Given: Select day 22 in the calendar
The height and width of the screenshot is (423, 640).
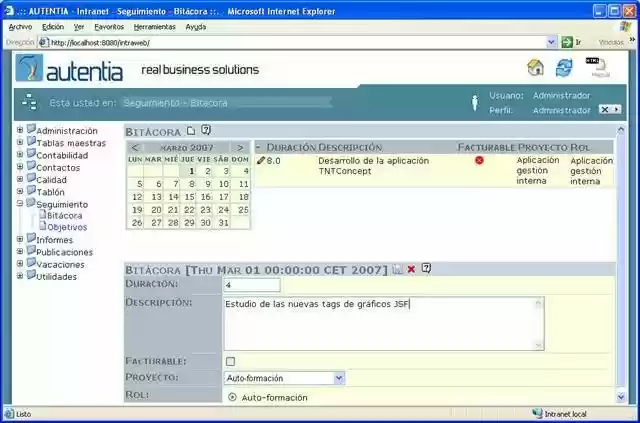Looking at the screenshot, I should click(189, 210).
